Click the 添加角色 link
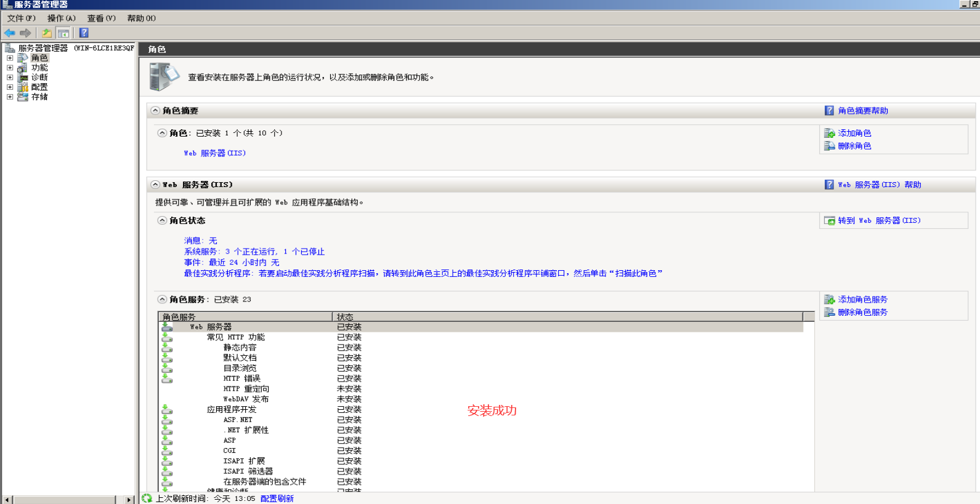 tap(854, 133)
